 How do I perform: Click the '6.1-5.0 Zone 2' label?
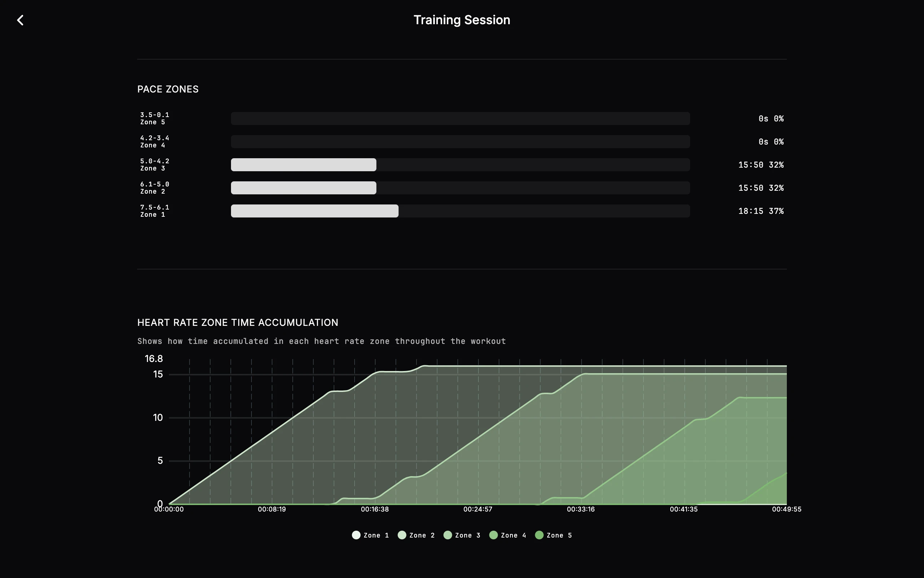(x=154, y=188)
